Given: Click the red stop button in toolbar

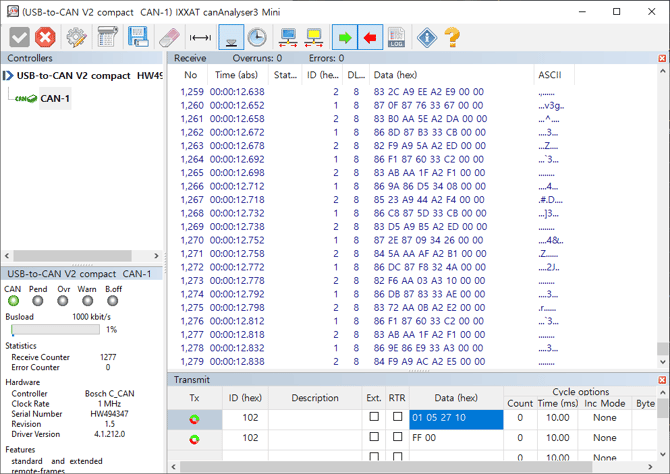Looking at the screenshot, I should (x=45, y=37).
